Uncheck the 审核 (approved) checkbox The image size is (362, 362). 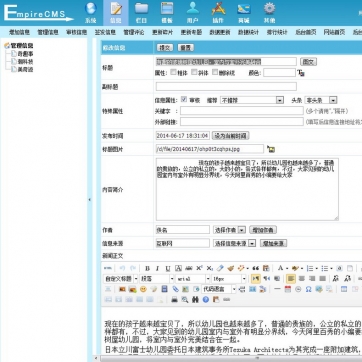[184, 99]
